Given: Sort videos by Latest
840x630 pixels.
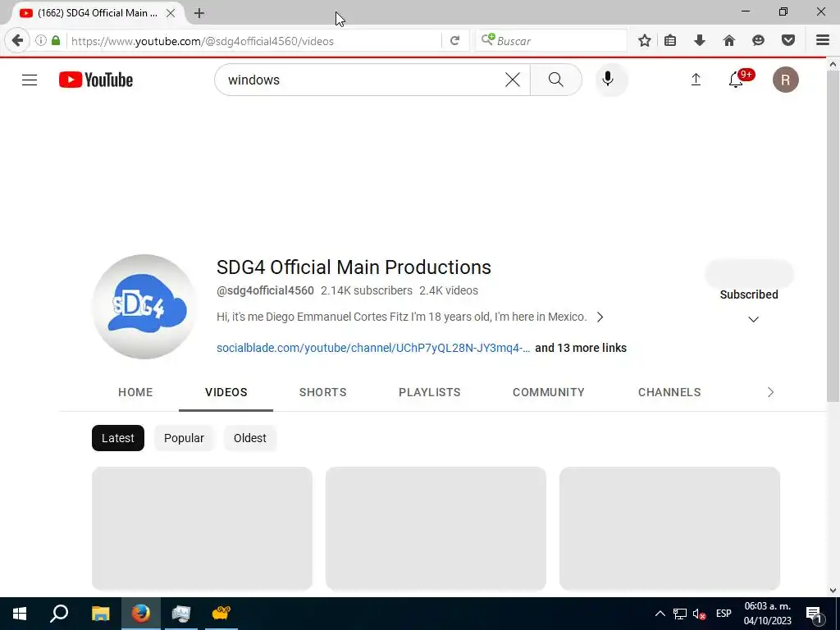Looking at the screenshot, I should [x=118, y=438].
